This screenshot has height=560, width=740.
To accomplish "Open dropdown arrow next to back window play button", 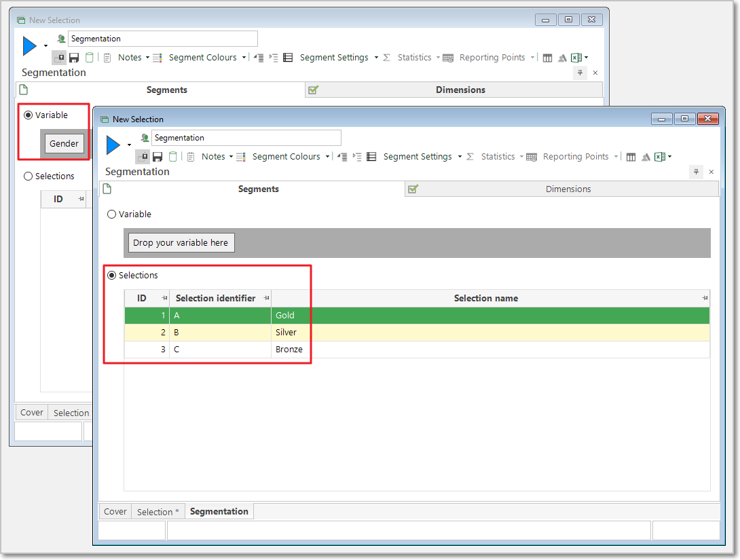I will click(45, 45).
